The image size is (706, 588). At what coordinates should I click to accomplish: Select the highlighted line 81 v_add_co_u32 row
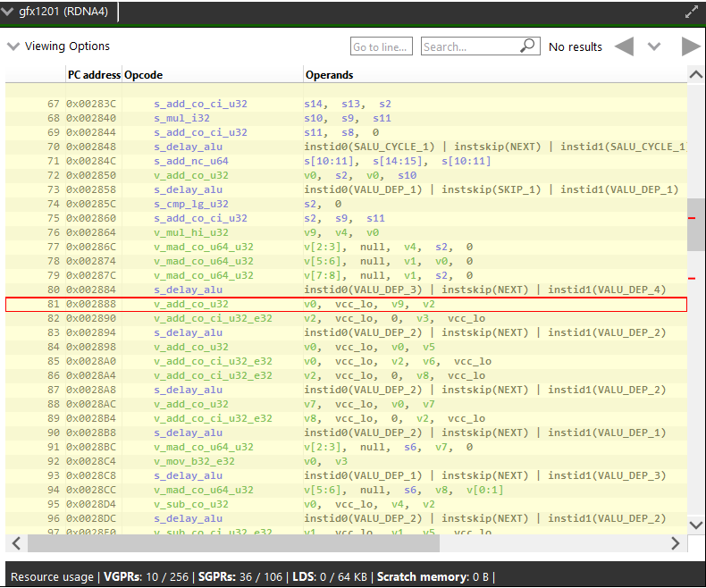pyautogui.click(x=346, y=304)
